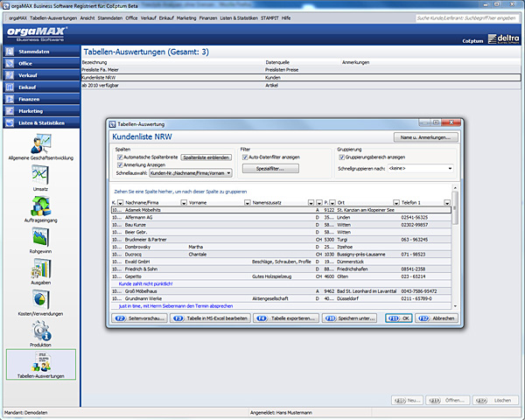Open the Stammdaten menu in menu bar
The height and width of the screenshot is (420, 525).
[x=110, y=18]
